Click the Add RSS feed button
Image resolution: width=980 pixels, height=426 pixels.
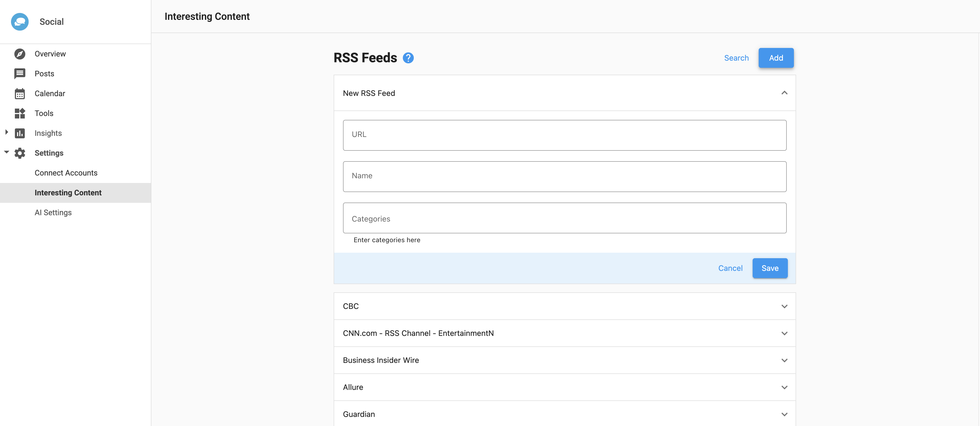776,58
